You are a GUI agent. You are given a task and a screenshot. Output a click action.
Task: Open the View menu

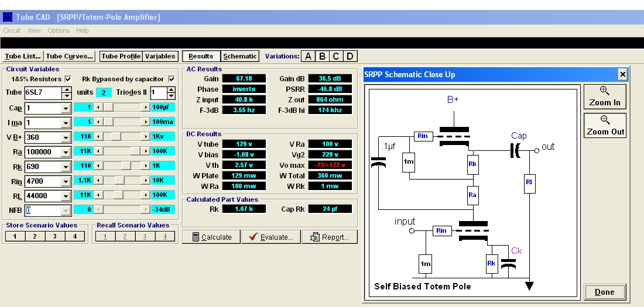point(34,30)
